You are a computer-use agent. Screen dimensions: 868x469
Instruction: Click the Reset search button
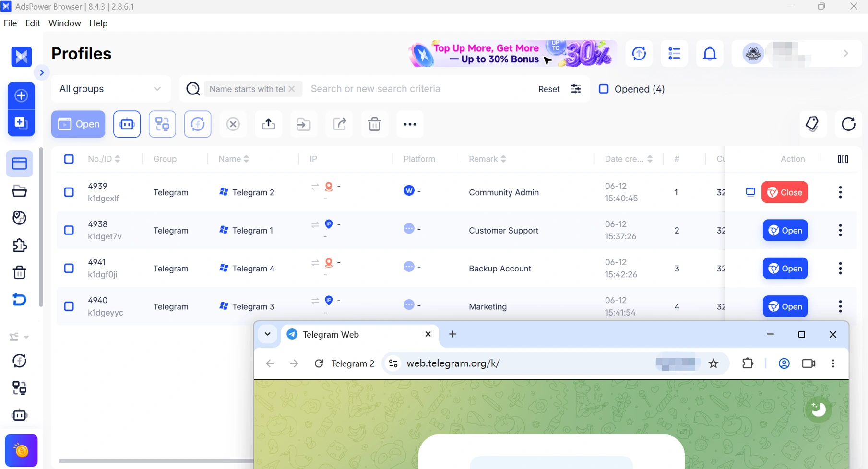549,89
